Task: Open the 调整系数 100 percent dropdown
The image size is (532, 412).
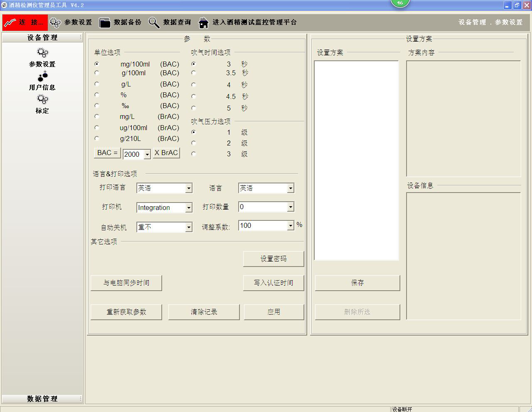Action: [x=291, y=226]
